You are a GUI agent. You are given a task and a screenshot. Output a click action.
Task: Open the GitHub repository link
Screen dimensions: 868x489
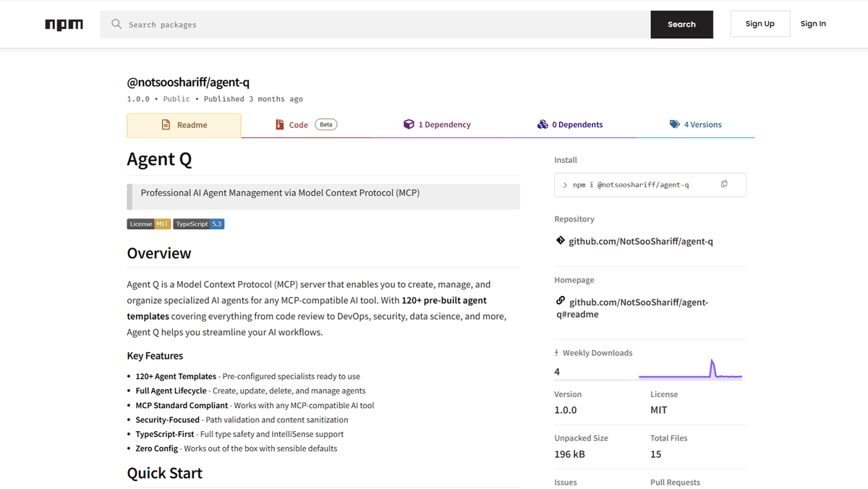pos(641,242)
